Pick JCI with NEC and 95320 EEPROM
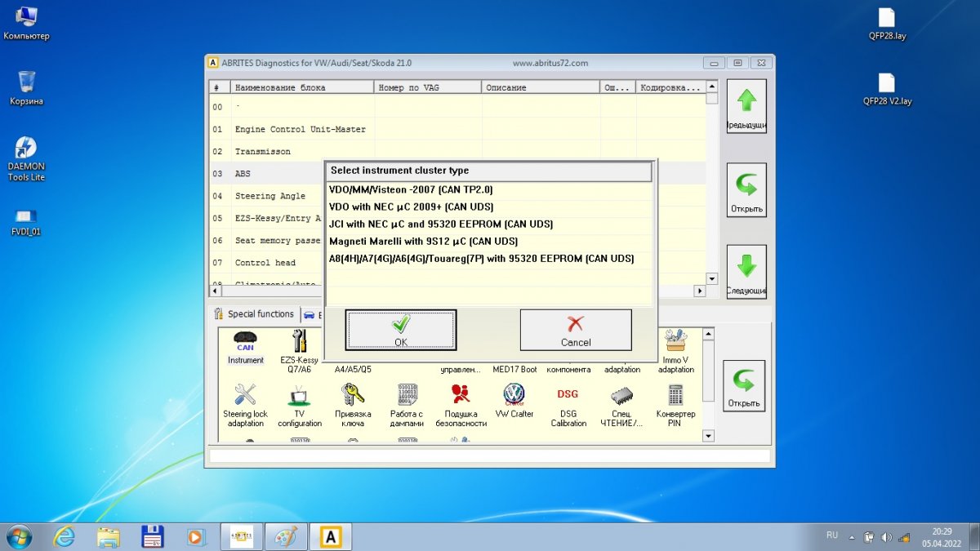Screen dimensions: 980x551 point(441,224)
